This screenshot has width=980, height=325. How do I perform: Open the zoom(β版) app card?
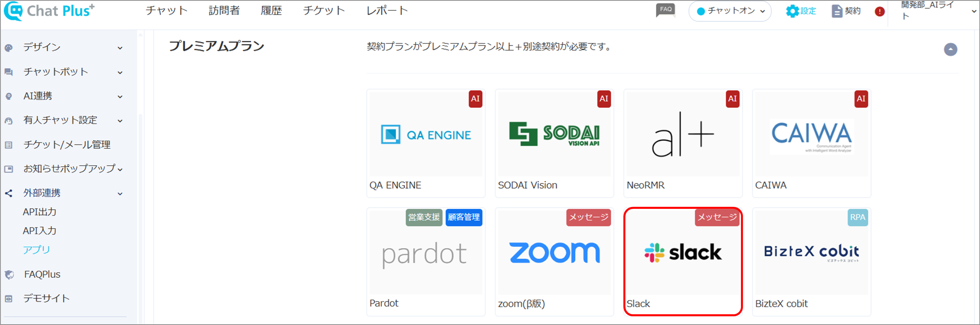[x=554, y=262]
